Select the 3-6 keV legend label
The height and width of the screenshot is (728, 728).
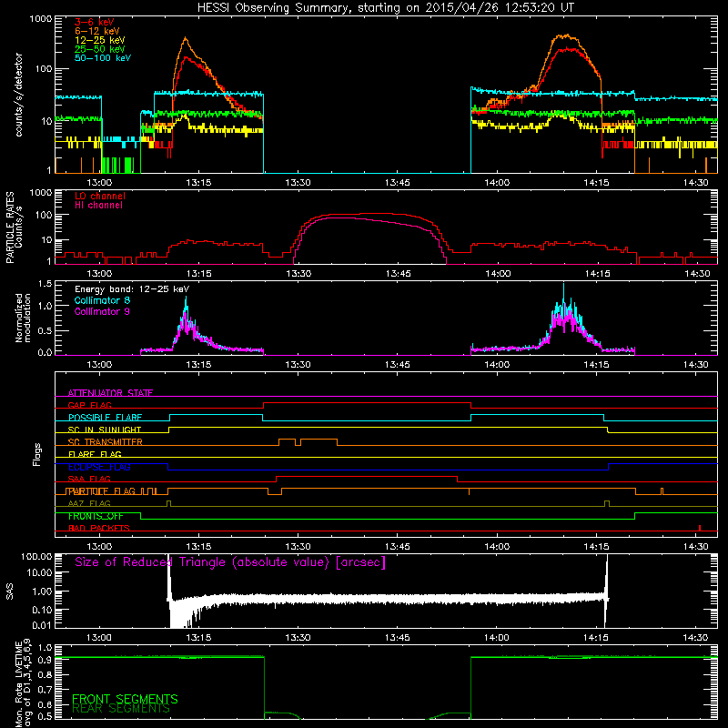click(x=95, y=22)
